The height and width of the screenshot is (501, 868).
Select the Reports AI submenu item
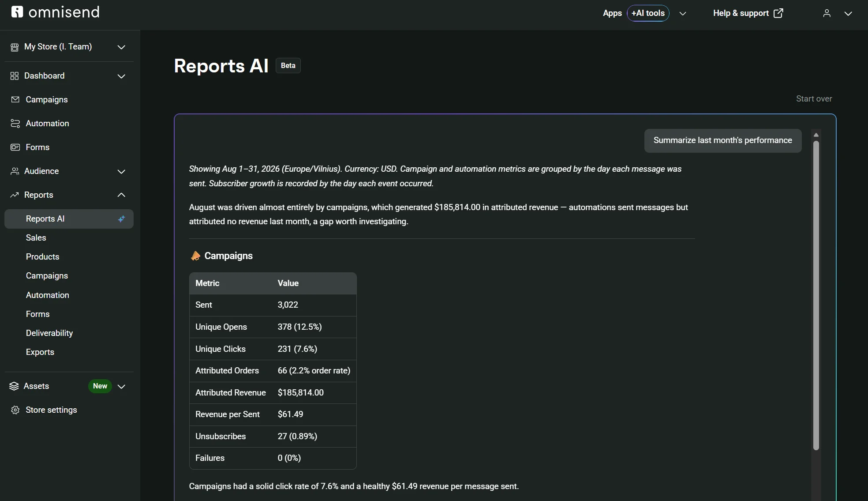click(x=69, y=219)
